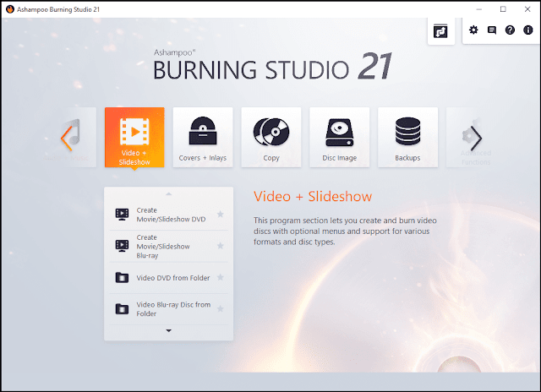Open the feedback speech bubble icon
541x392 pixels.
point(492,30)
